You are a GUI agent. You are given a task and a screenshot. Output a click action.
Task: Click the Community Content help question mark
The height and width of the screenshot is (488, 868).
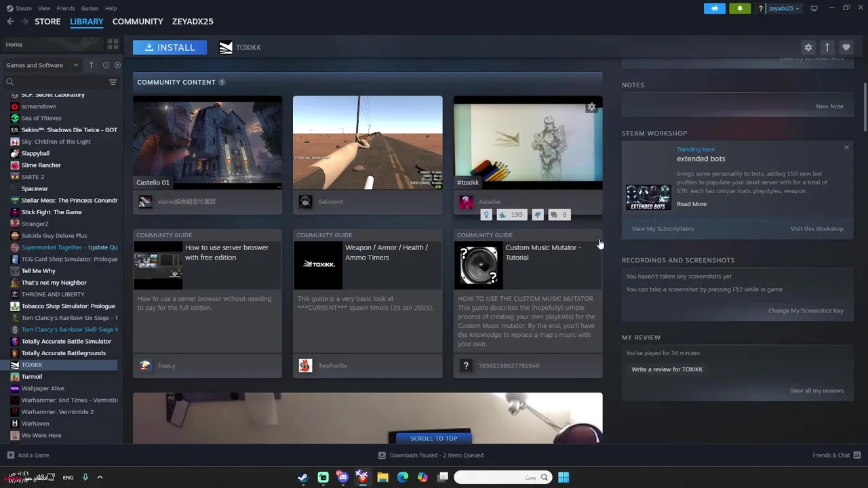click(x=222, y=82)
